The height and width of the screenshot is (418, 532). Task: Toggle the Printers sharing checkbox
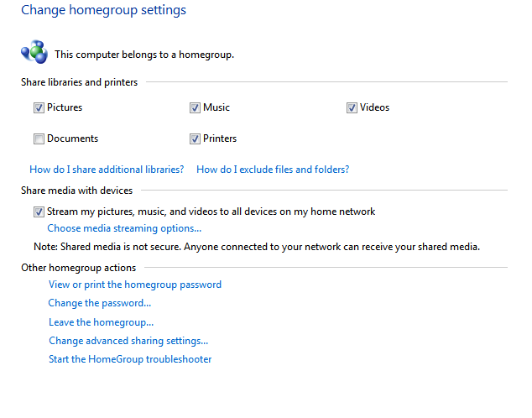[195, 138]
